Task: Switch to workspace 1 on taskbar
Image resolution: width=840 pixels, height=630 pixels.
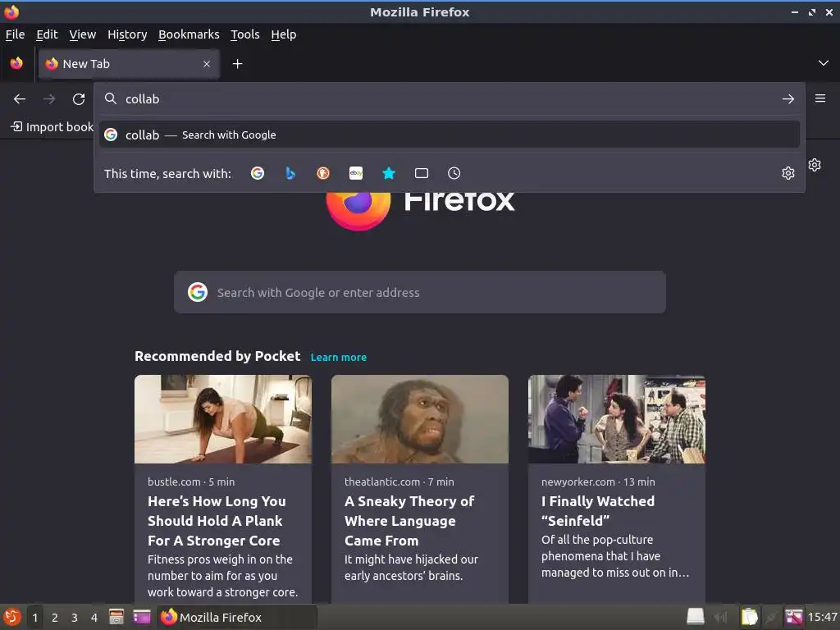Action: tap(35, 618)
